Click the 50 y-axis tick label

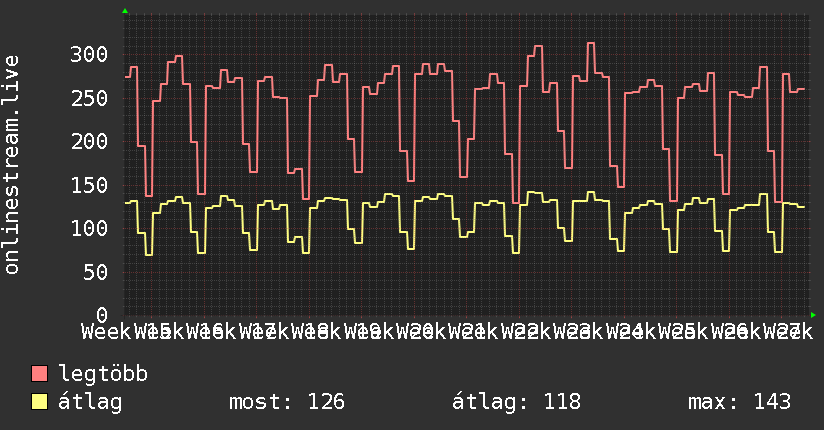[x=95, y=272]
